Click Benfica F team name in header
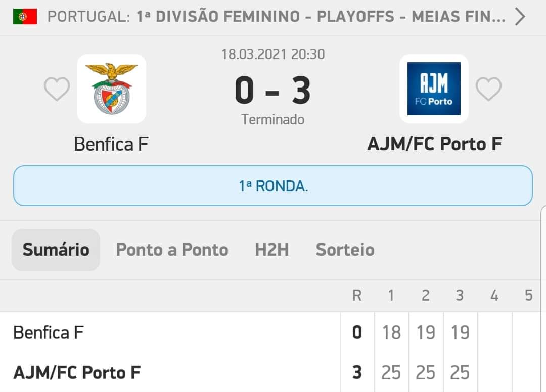 coord(111,144)
